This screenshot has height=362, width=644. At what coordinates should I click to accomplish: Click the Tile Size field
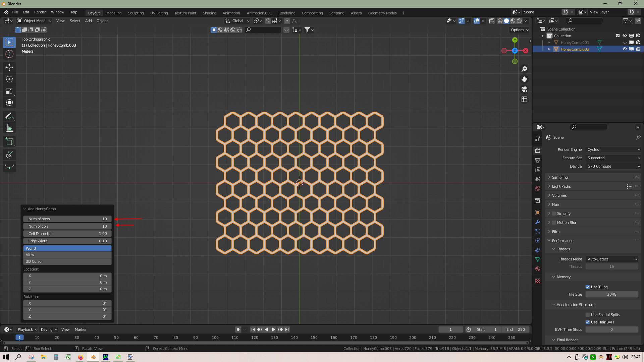click(612, 294)
